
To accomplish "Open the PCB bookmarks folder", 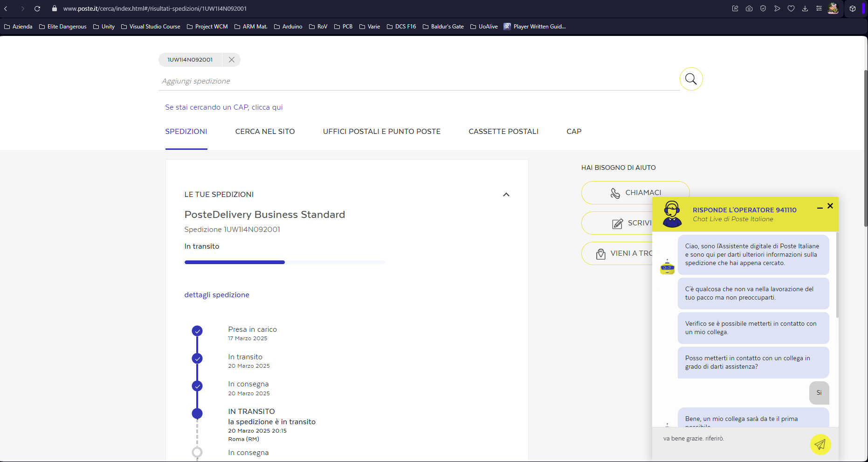I will click(343, 27).
